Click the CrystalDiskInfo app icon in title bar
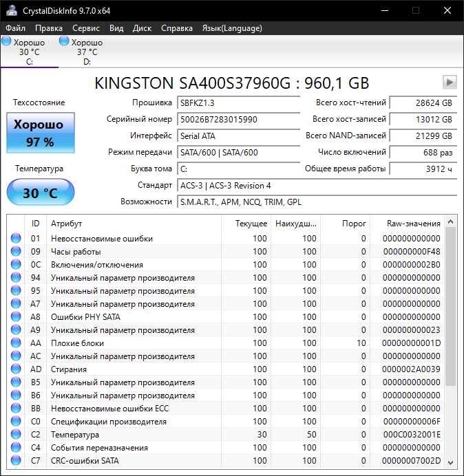 (x=12, y=10)
